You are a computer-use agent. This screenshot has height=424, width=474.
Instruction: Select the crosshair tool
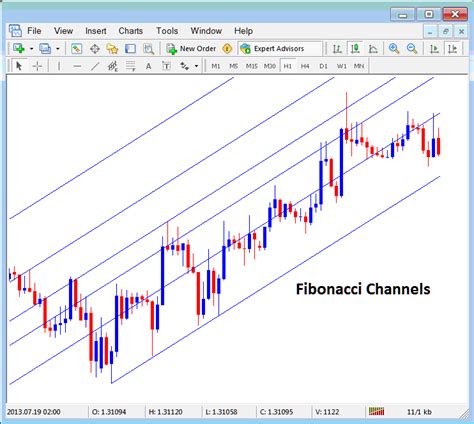click(x=37, y=66)
